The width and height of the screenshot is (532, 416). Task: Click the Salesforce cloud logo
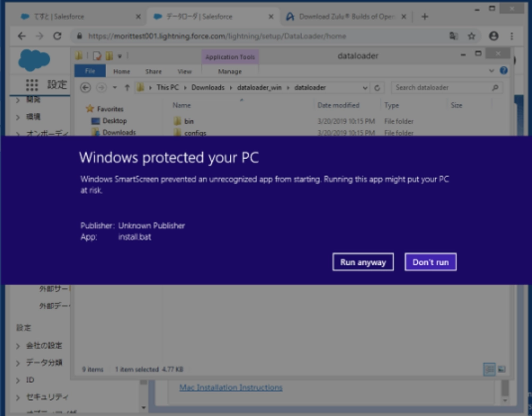coord(34,60)
